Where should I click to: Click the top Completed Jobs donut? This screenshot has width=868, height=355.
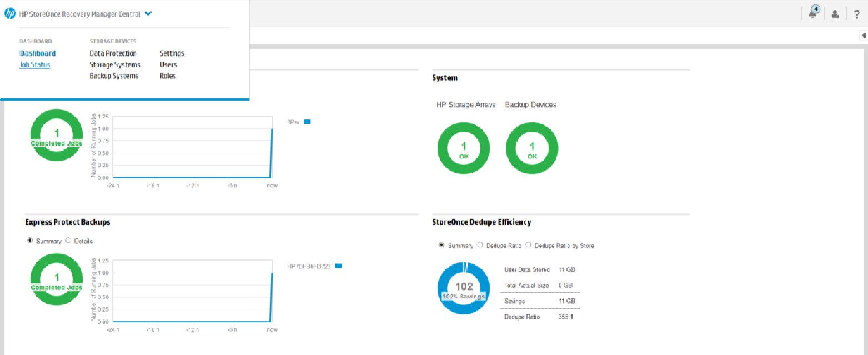pos(56,136)
